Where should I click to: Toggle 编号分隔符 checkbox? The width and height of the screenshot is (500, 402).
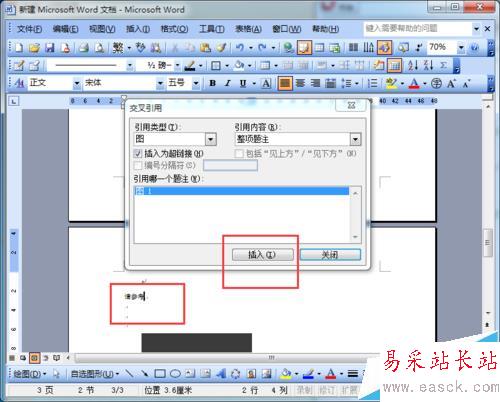click(x=137, y=165)
